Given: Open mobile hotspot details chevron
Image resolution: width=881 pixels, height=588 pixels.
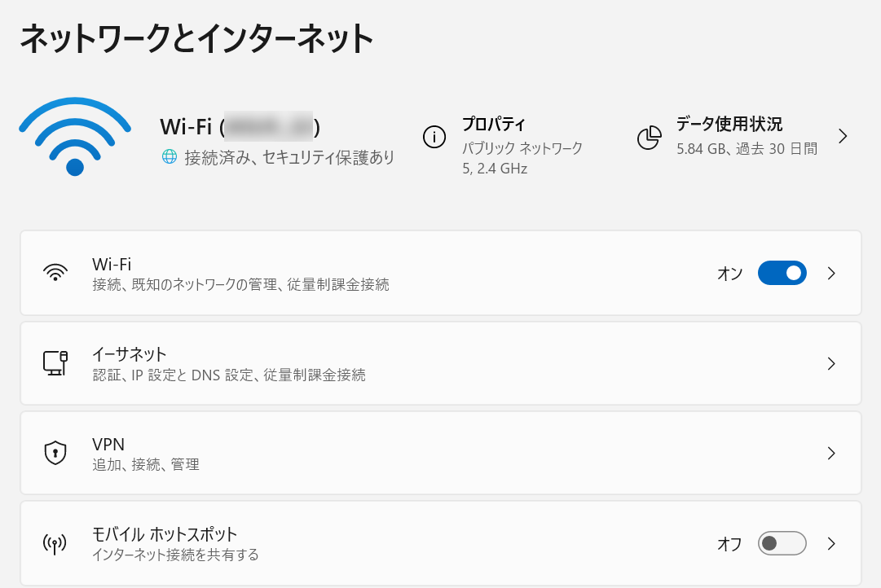Looking at the screenshot, I should pyautogui.click(x=831, y=543).
